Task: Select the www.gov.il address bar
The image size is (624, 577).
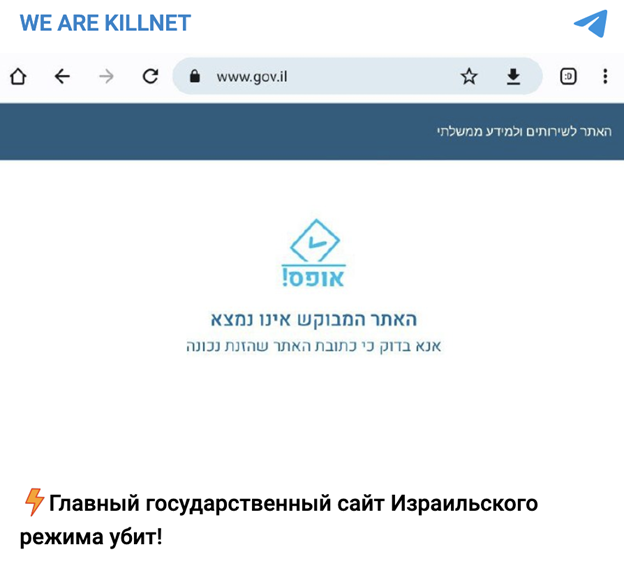Action: pyautogui.click(x=357, y=76)
